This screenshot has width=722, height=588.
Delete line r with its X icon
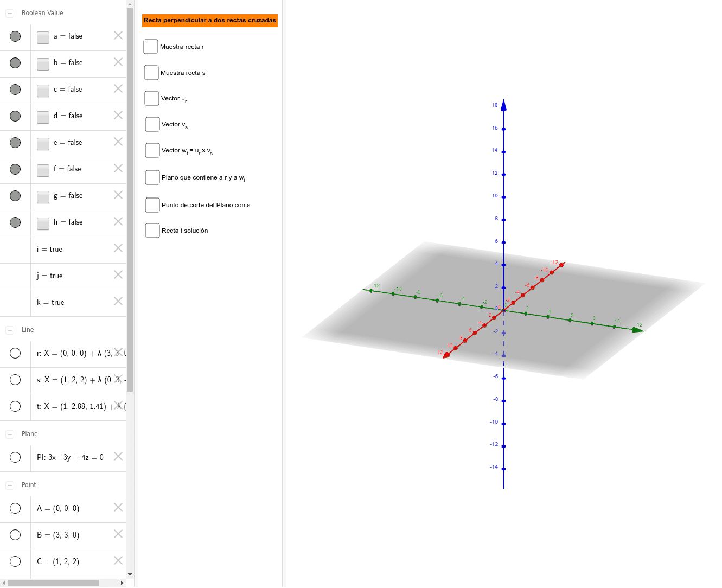pos(118,353)
